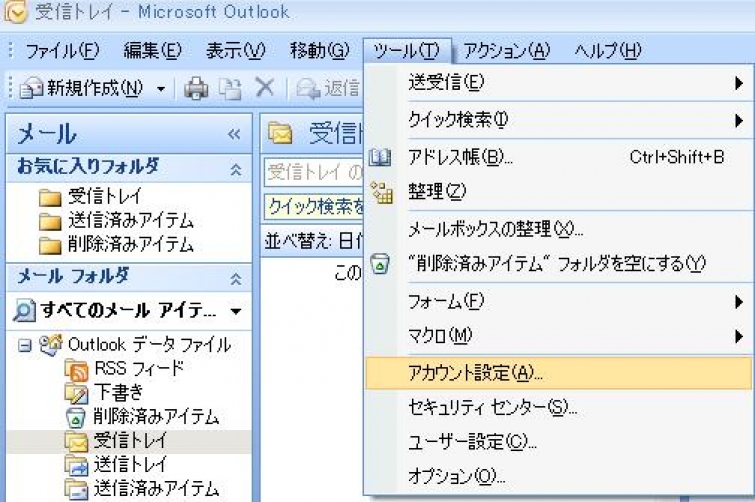
Task: Click the Outlook application icon in title bar
Action: [x=14, y=12]
